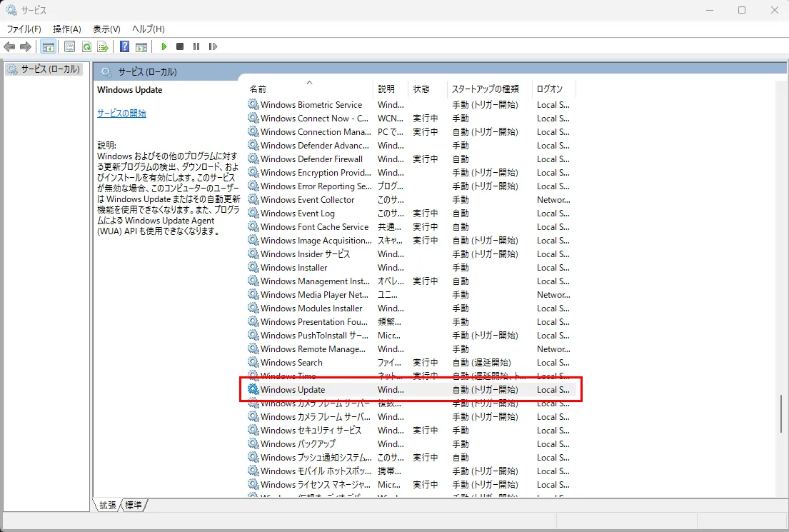Open the ヘルプ(H) menu
The width and height of the screenshot is (789, 532).
coord(148,29)
